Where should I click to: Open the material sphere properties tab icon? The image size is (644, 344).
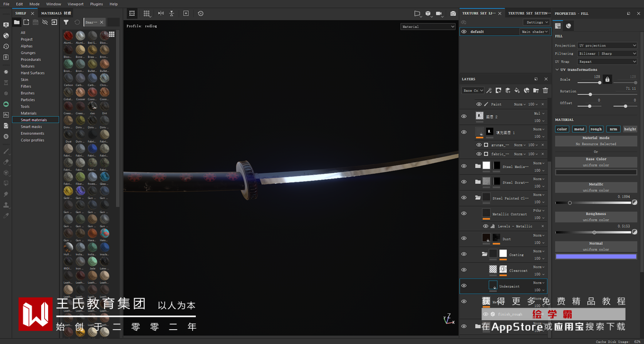tap(569, 25)
